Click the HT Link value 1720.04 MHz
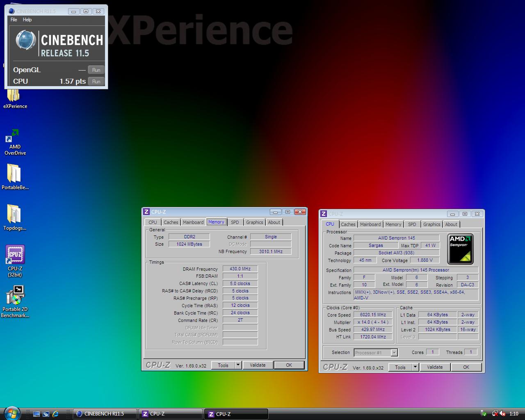This screenshot has height=420, width=525. tap(373, 337)
